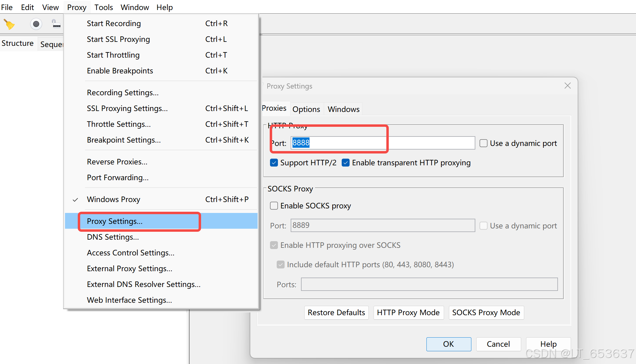
Task: Click the SSL proxying lock icon
Action: pyautogui.click(x=56, y=24)
